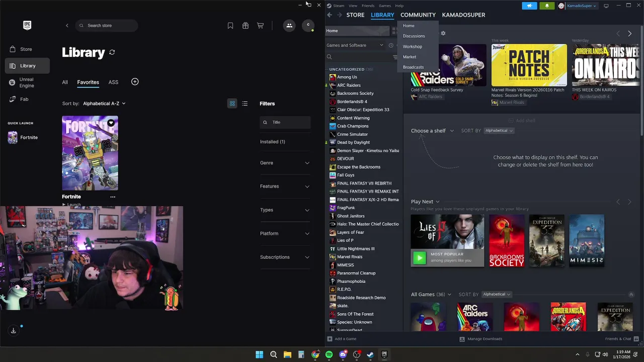
Task: Play the Lies of P shelf button
Action: point(419,257)
